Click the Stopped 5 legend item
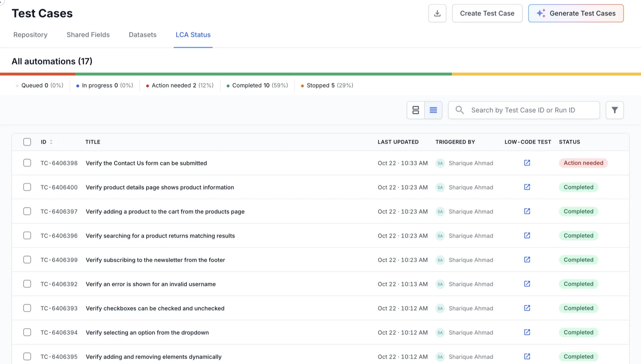 [327, 85]
